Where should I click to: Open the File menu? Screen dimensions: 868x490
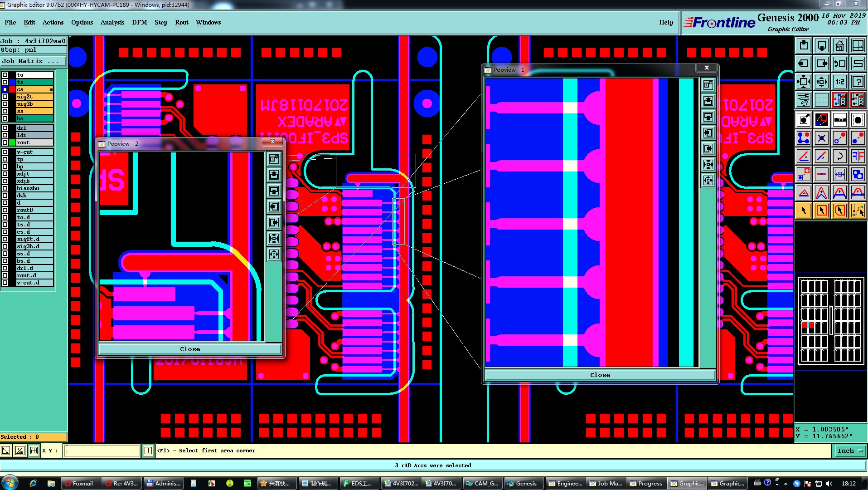(x=10, y=22)
